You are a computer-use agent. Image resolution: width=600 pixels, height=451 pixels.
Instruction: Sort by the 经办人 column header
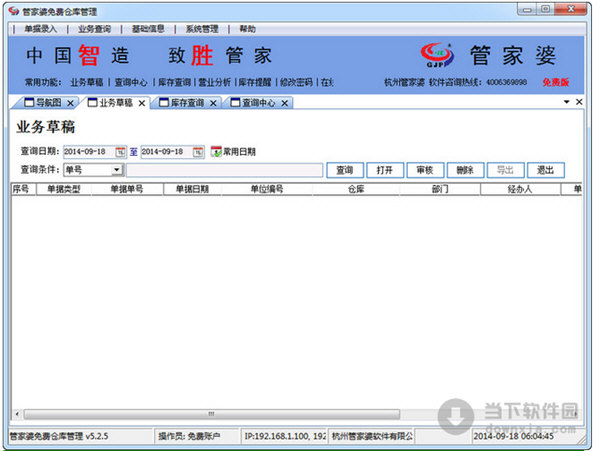pyautogui.click(x=520, y=189)
